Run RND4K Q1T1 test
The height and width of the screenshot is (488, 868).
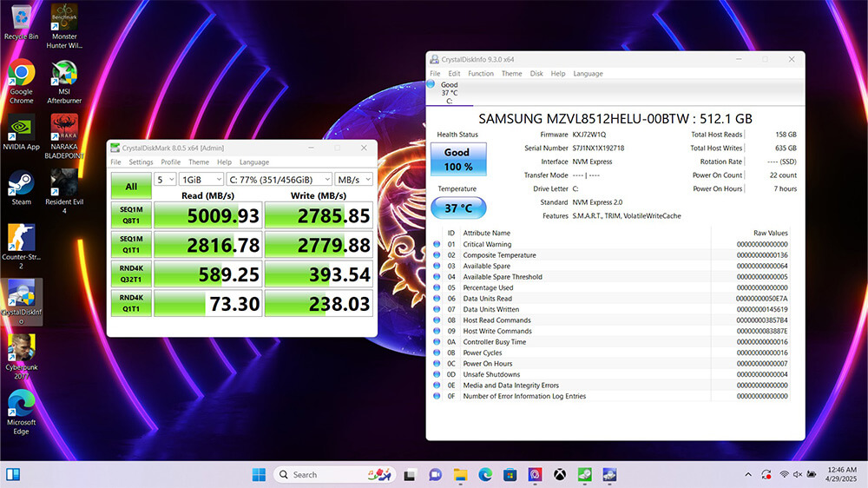(131, 304)
